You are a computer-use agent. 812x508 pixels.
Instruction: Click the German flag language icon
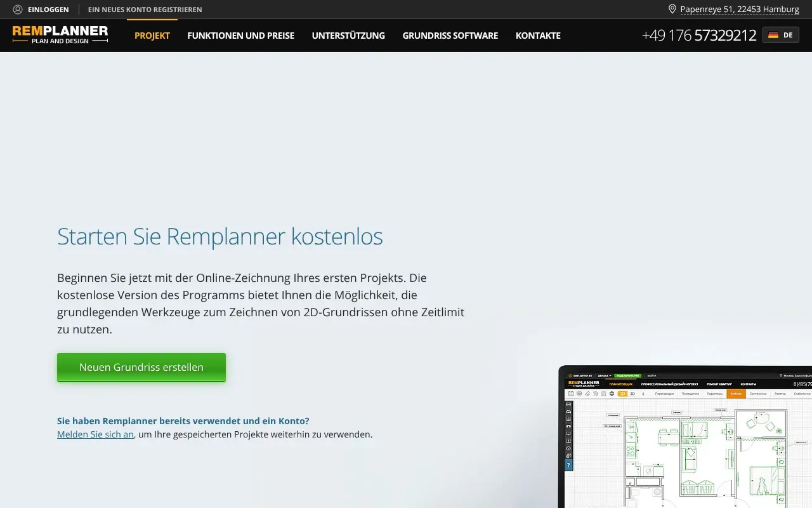click(775, 35)
